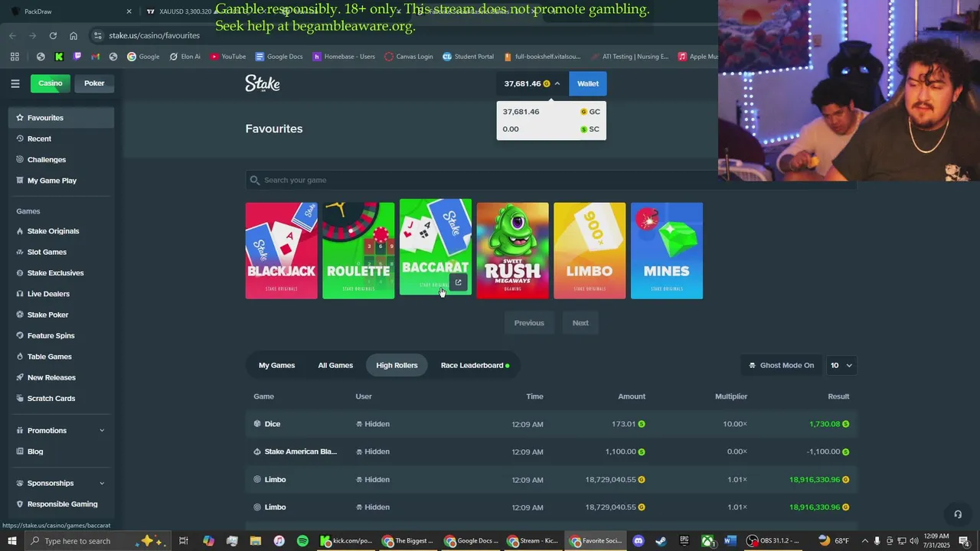Open Spotify in the taskbar
This screenshot has height=551, width=980.
pos(302,541)
